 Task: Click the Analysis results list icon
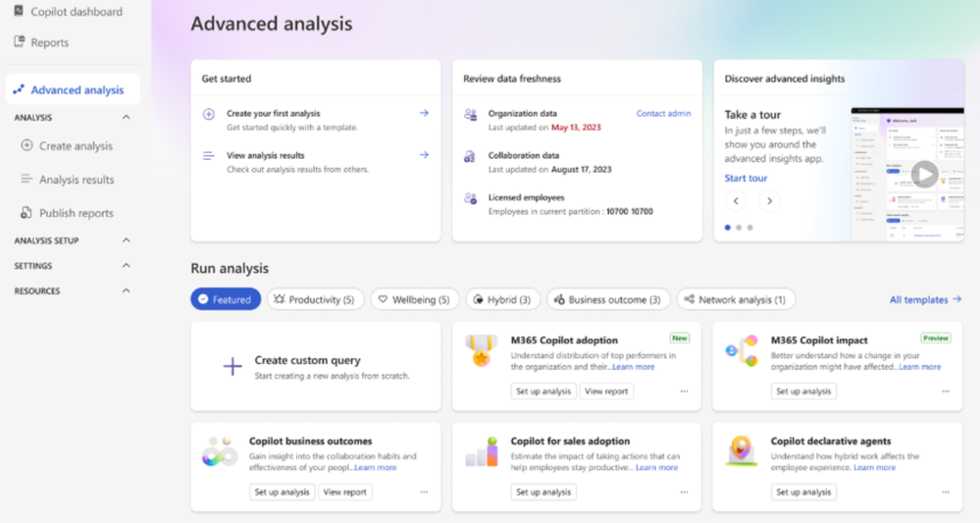point(26,179)
